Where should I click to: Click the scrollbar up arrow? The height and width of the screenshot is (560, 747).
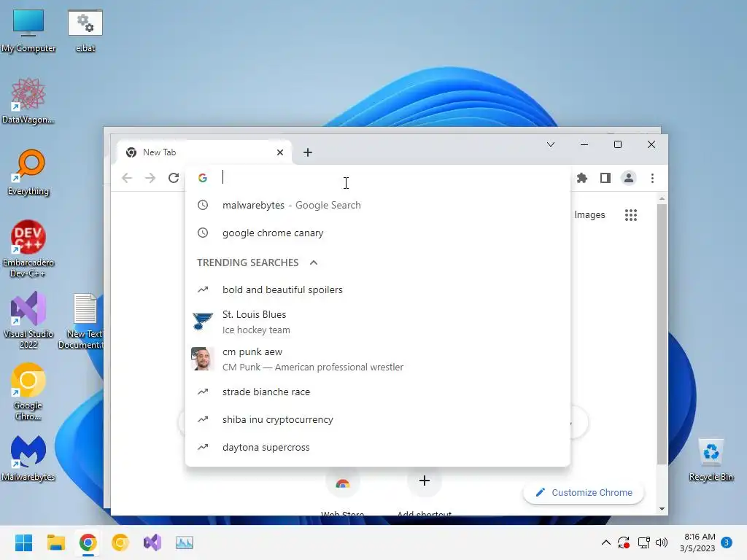pyautogui.click(x=662, y=198)
